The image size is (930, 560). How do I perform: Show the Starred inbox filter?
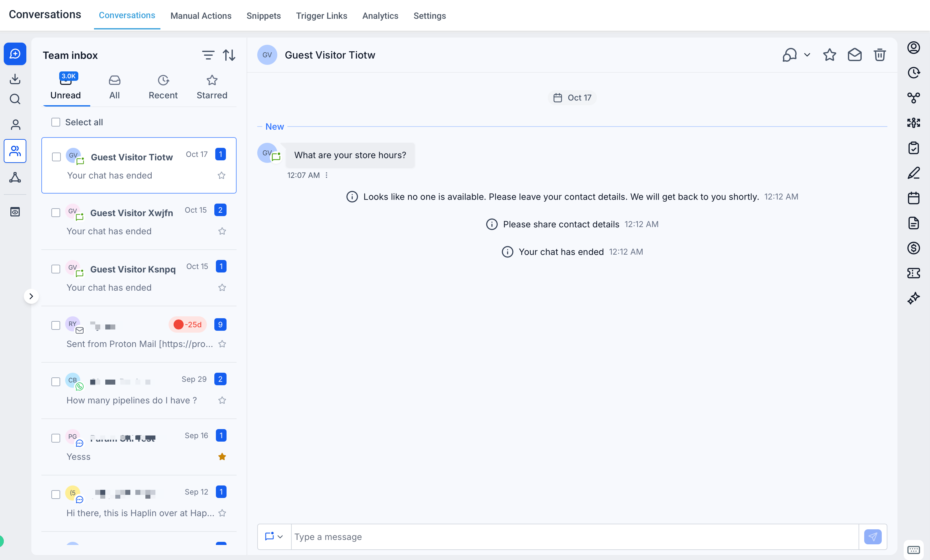click(x=212, y=88)
